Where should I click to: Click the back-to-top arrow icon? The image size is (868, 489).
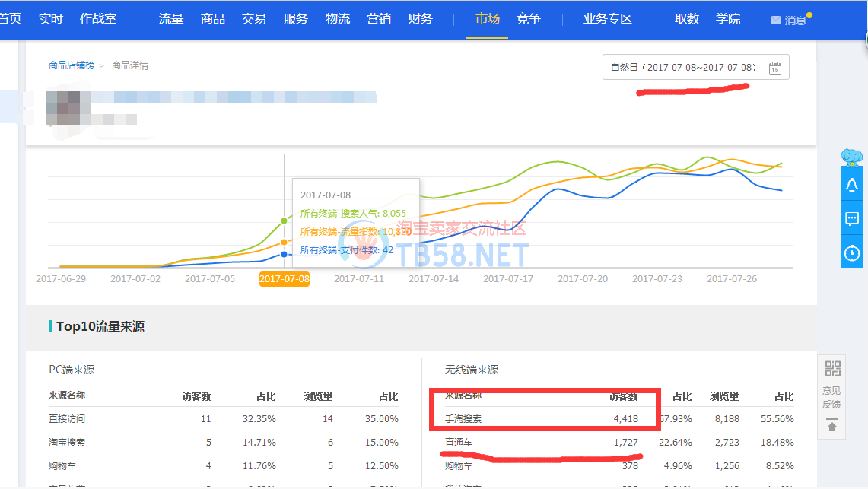(832, 427)
